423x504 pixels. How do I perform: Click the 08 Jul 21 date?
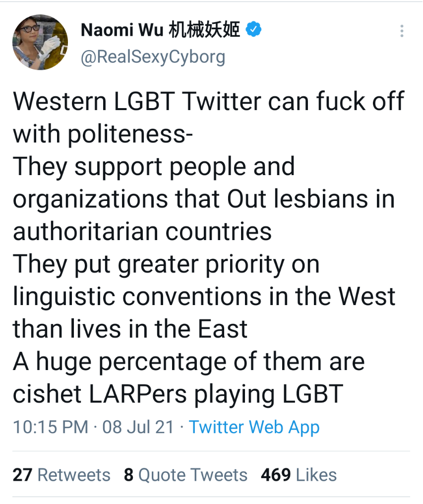point(138,427)
